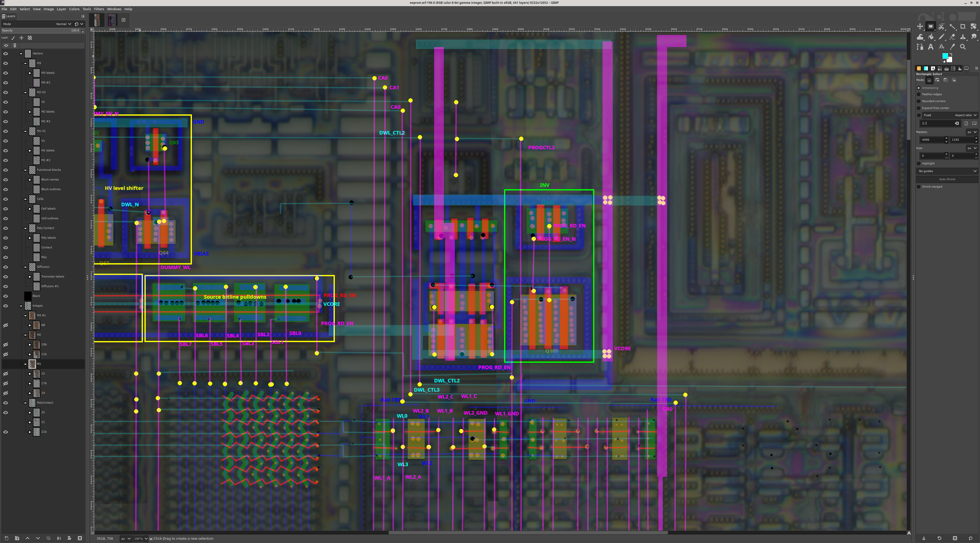Image resolution: width=980 pixels, height=543 pixels.
Task: Select the Text tool
Action: coord(930,47)
